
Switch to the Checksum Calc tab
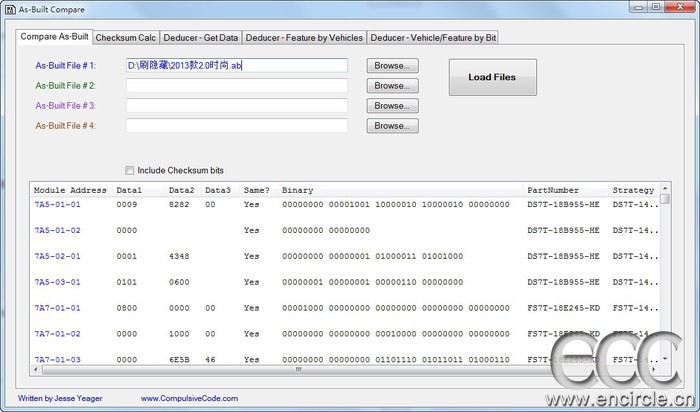(x=125, y=38)
